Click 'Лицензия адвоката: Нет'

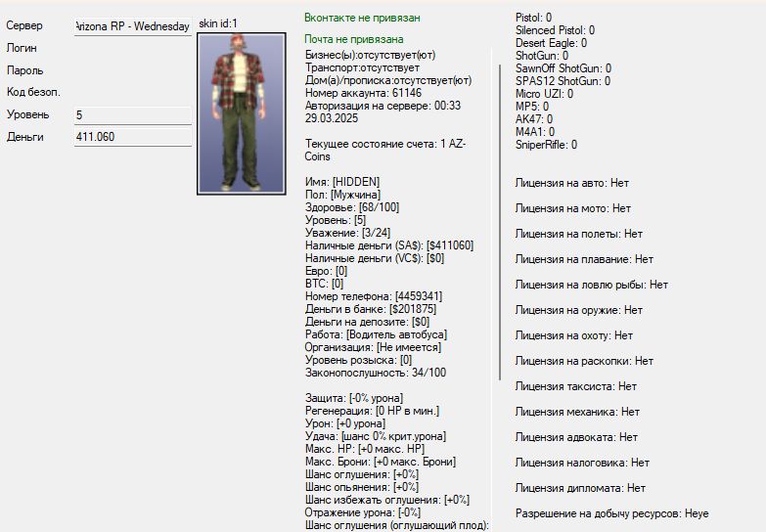click(576, 437)
